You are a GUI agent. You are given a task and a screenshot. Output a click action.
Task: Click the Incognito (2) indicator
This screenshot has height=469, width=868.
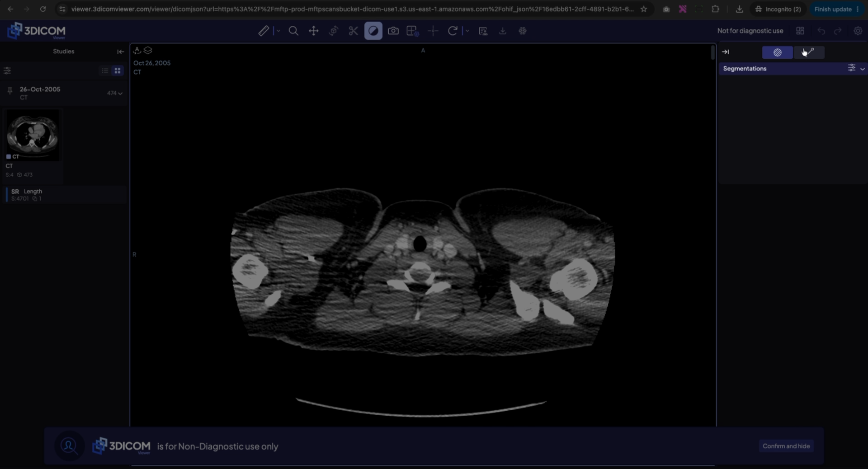coord(778,9)
